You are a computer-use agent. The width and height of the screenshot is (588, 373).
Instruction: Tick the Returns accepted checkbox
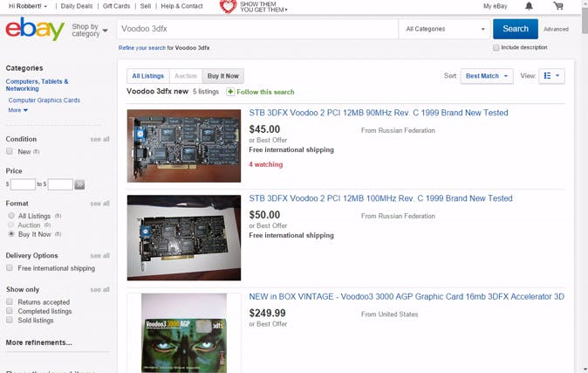click(10, 301)
